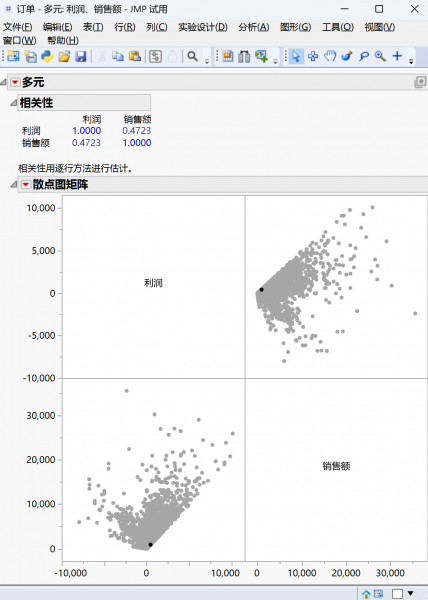Open the Python script icon
The image size is (428, 600).
[47, 57]
